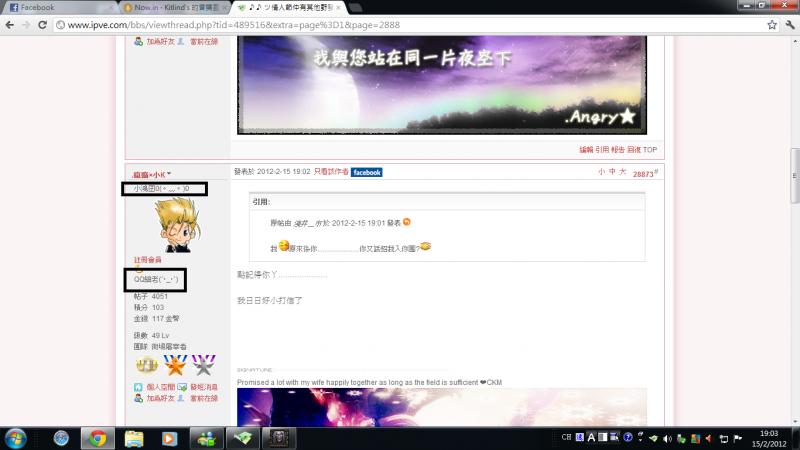The height and width of the screenshot is (450, 800).
Task: Click the envelope icon beside 發短消息
Action: tap(182, 387)
